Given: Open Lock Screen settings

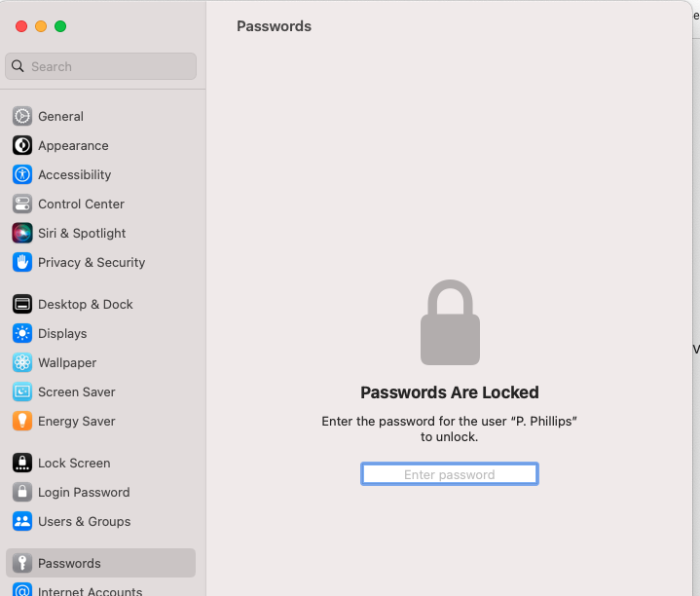Looking at the screenshot, I should [73, 463].
